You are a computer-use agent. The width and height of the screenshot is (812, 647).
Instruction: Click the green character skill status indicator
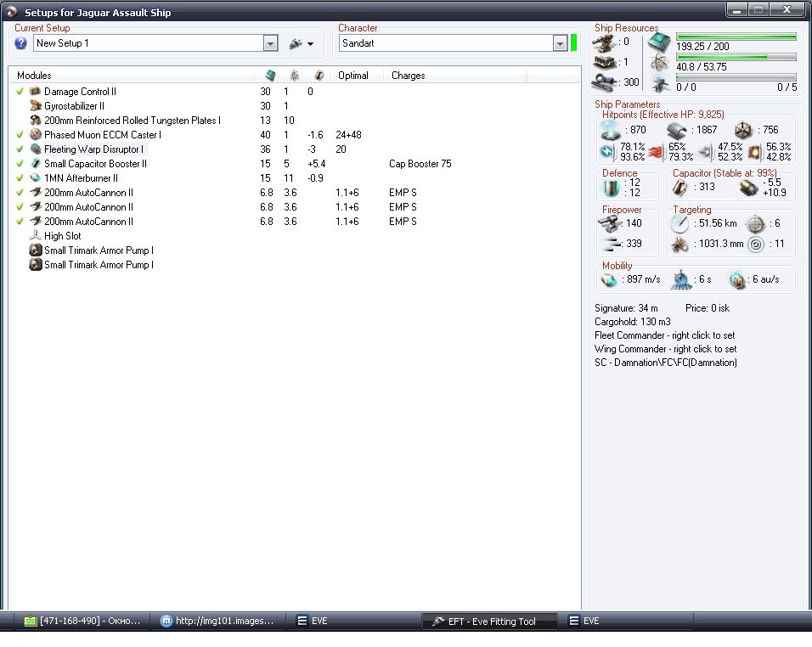573,43
